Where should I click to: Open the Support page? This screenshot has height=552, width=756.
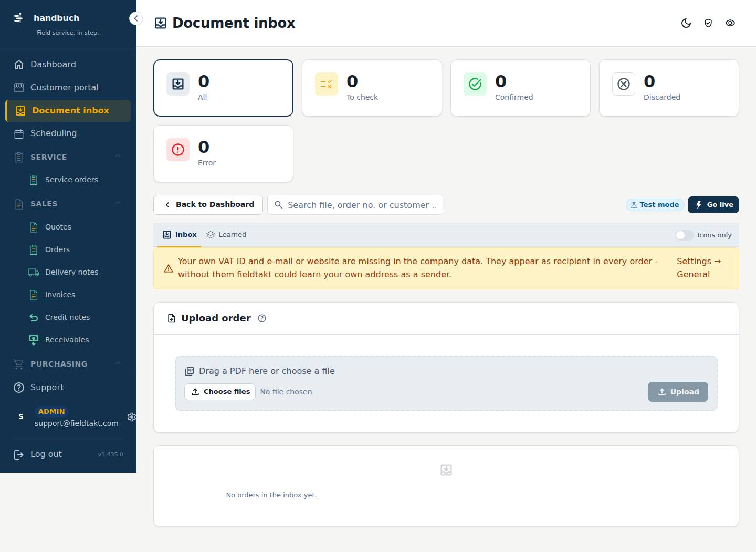coord(68,388)
